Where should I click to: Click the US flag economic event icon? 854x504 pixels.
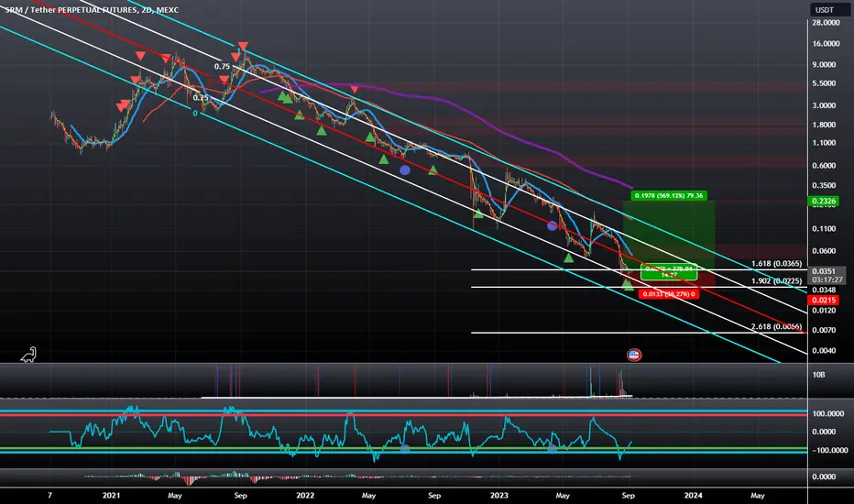[634, 356]
